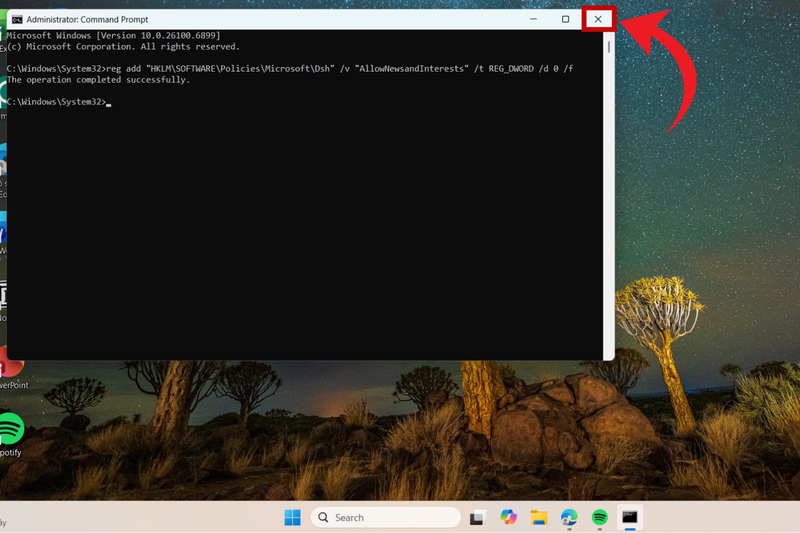Click 'Administrator: Command Prompt' title text
Viewport: 800px width, 533px height.
click(87, 19)
